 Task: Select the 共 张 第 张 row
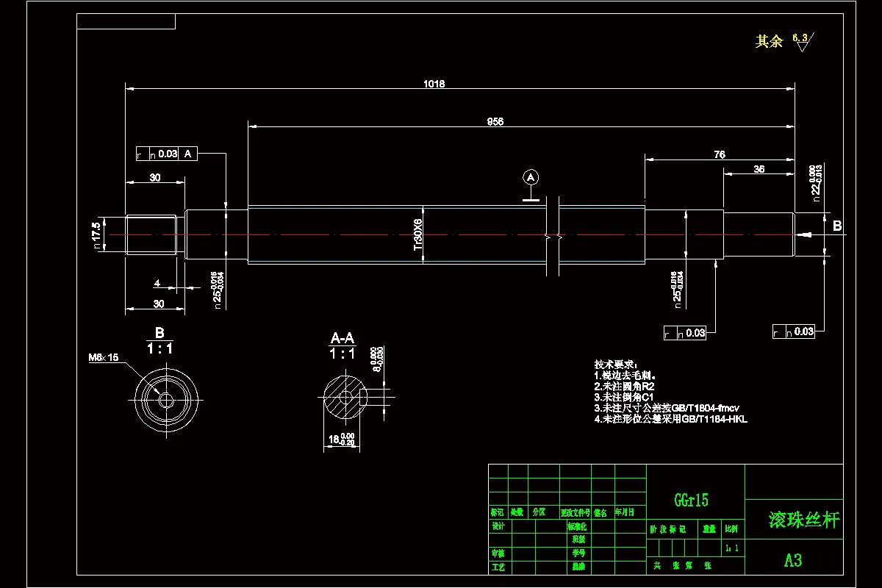click(681, 566)
